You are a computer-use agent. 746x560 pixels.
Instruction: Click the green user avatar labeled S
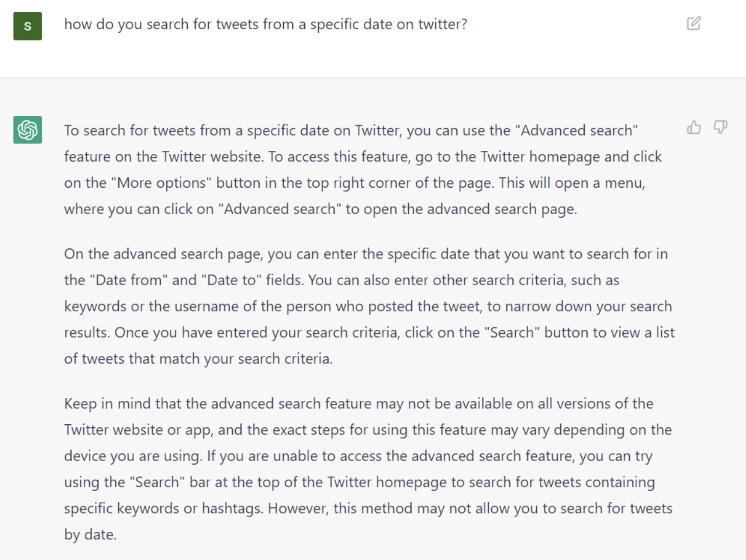click(28, 26)
